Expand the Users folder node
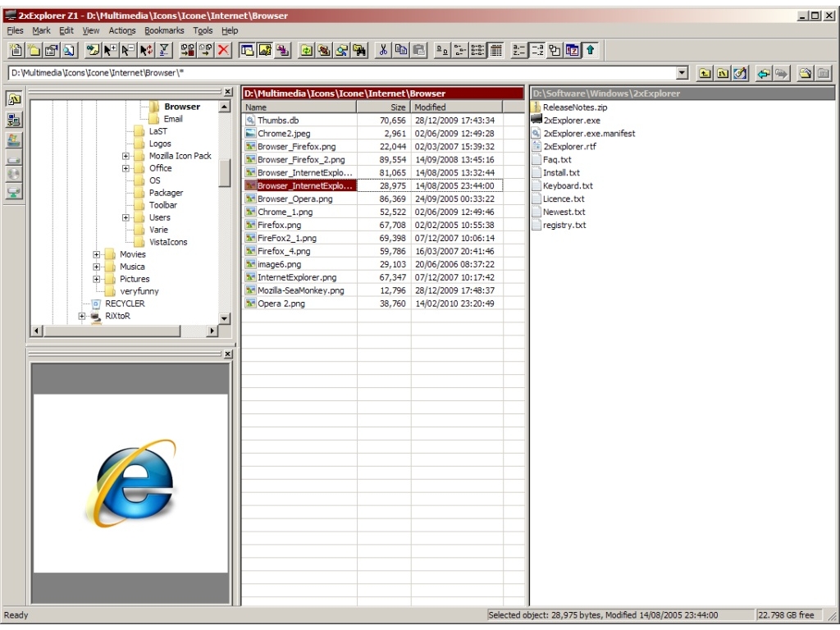 tap(126, 217)
